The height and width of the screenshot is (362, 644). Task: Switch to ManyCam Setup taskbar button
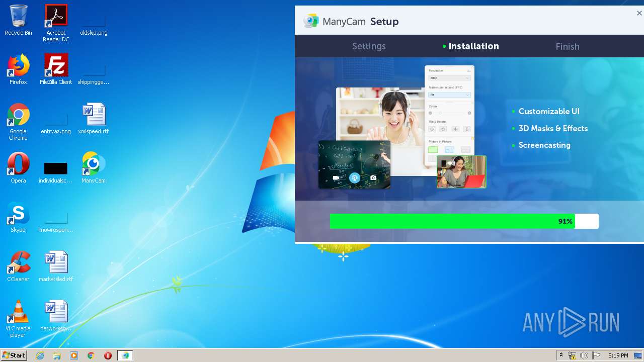point(125,355)
